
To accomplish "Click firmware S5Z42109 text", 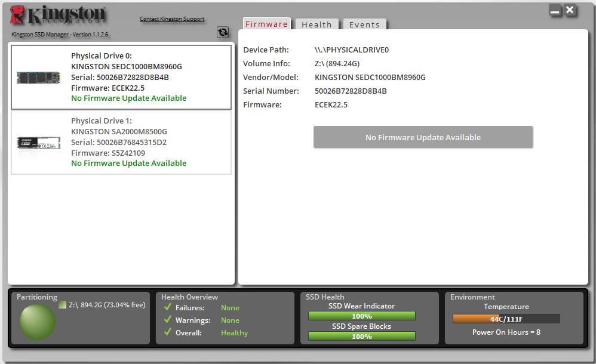I will [x=108, y=153].
